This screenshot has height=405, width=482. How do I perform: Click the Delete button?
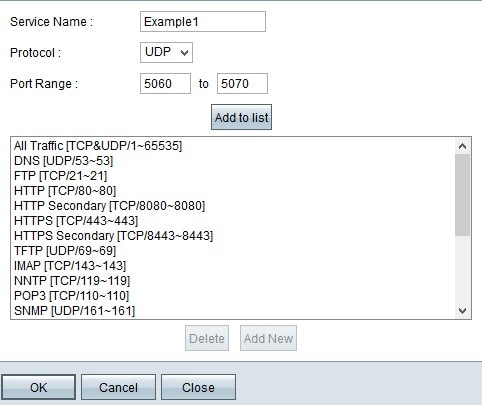(x=207, y=338)
